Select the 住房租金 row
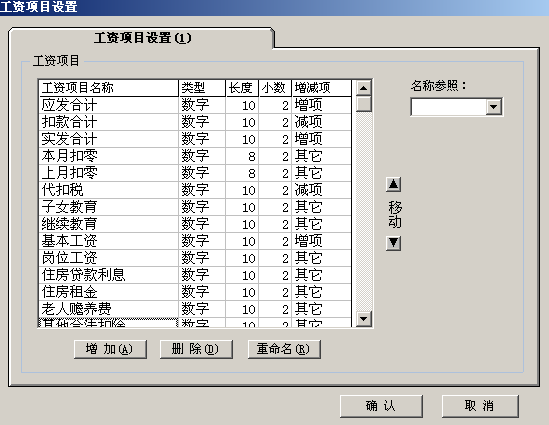Viewport: 549px width, 425px height. 195,292
